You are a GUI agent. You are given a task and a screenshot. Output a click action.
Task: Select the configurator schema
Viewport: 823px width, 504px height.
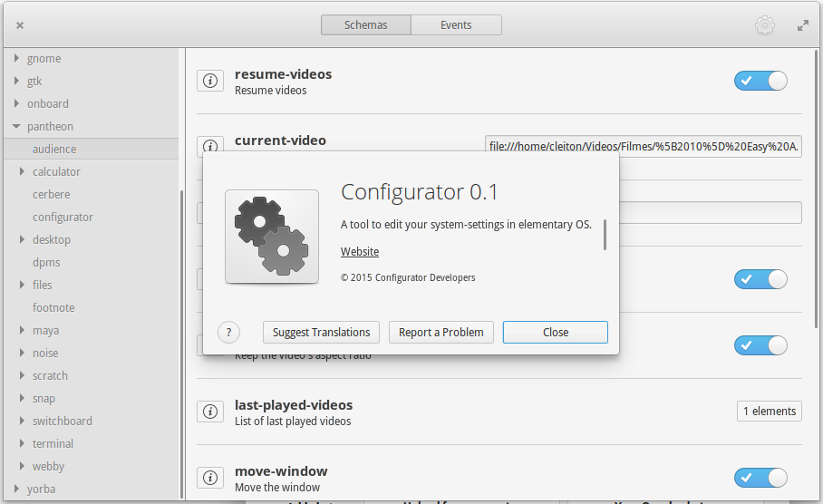pyautogui.click(x=63, y=218)
